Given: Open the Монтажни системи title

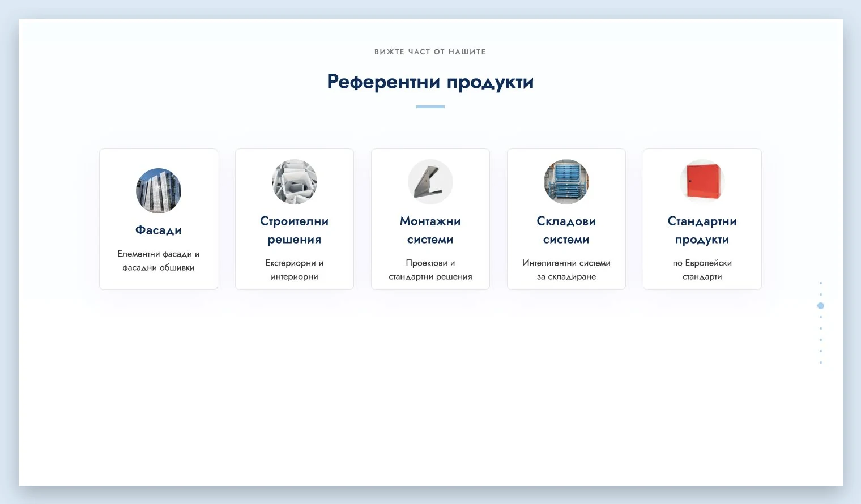Looking at the screenshot, I should (430, 230).
